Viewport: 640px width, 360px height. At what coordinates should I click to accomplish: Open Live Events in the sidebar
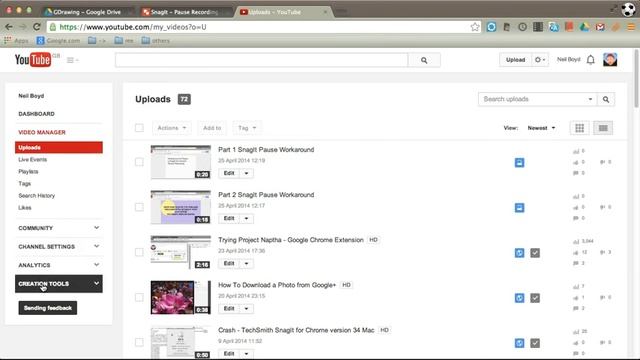coord(33,160)
